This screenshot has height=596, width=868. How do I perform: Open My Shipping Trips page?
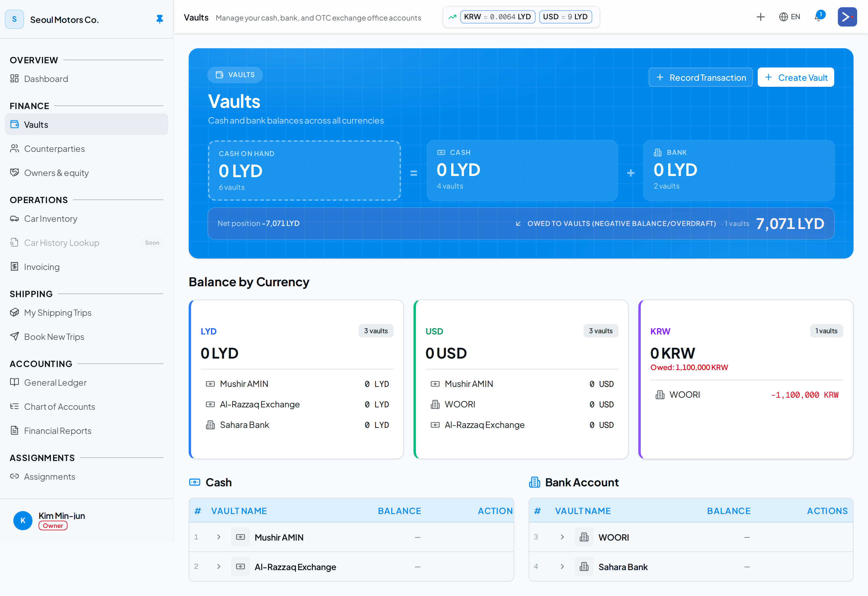tap(86, 312)
